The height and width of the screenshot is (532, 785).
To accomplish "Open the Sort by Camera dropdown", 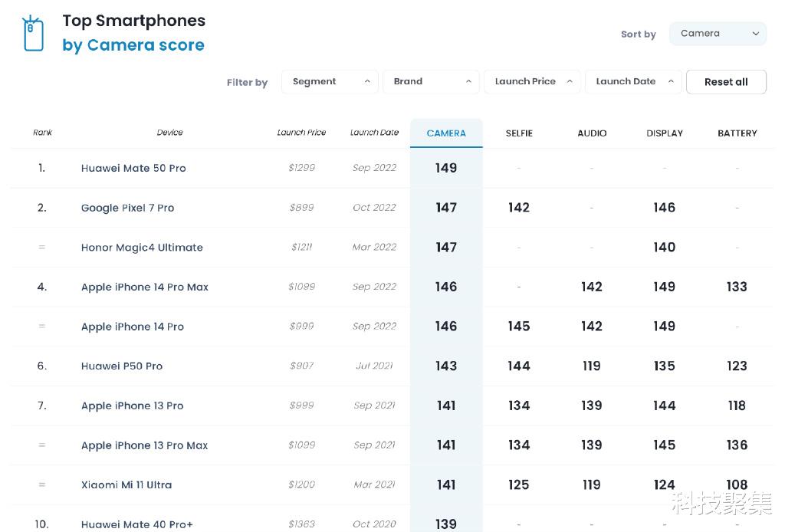I will pos(718,34).
